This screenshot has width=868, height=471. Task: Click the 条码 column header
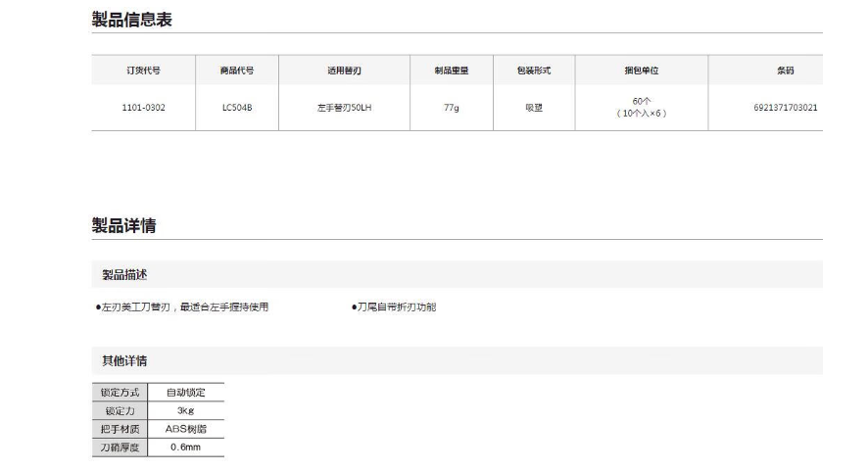point(785,71)
